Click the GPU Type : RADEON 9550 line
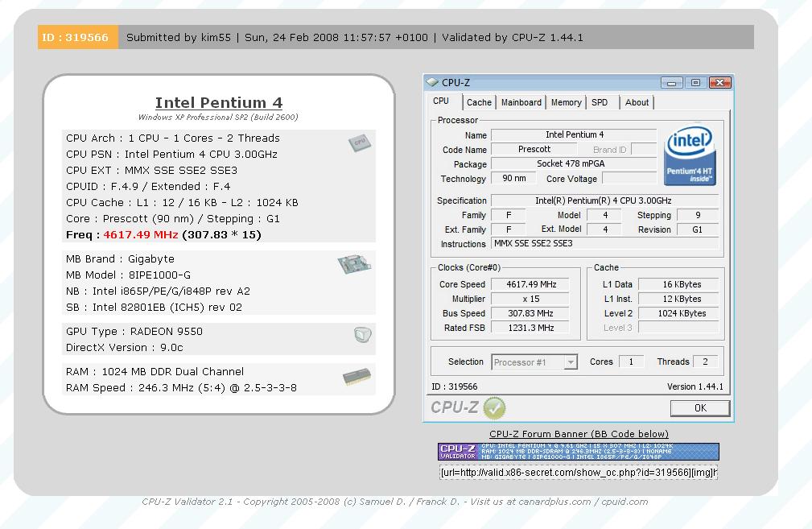This screenshot has height=529, width=812. pyautogui.click(x=134, y=332)
